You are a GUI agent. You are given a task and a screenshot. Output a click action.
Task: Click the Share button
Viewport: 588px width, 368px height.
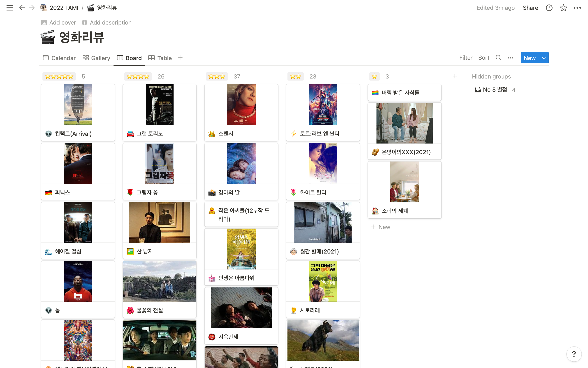click(530, 8)
